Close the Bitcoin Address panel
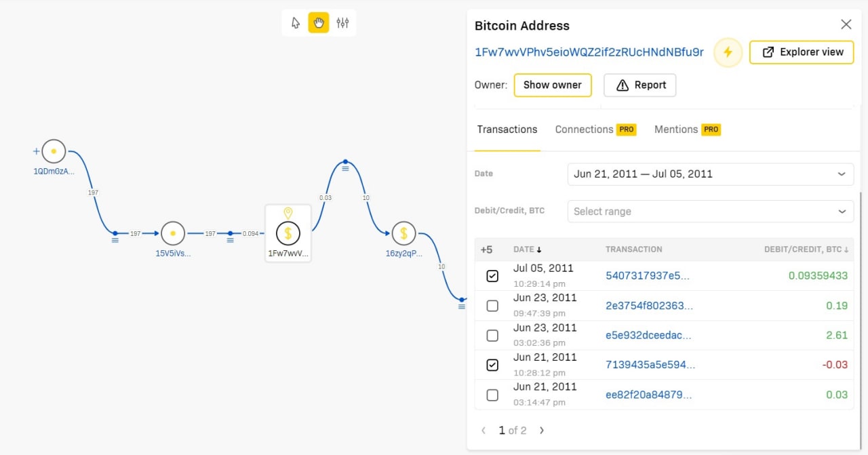The height and width of the screenshot is (455, 868). (x=846, y=24)
